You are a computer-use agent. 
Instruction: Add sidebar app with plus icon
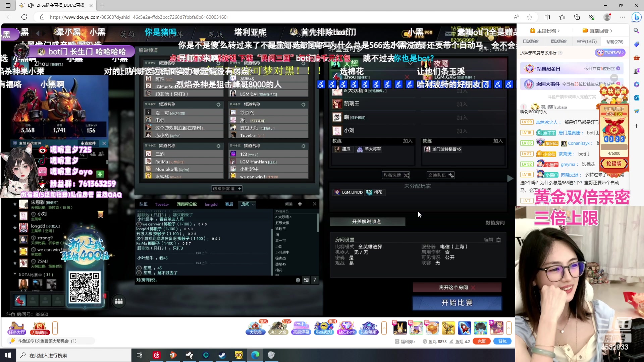(x=636, y=126)
